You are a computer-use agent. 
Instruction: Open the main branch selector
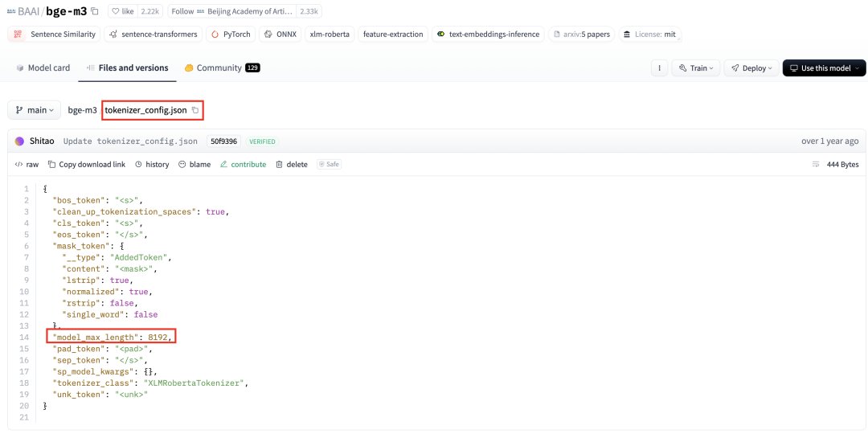pos(34,110)
